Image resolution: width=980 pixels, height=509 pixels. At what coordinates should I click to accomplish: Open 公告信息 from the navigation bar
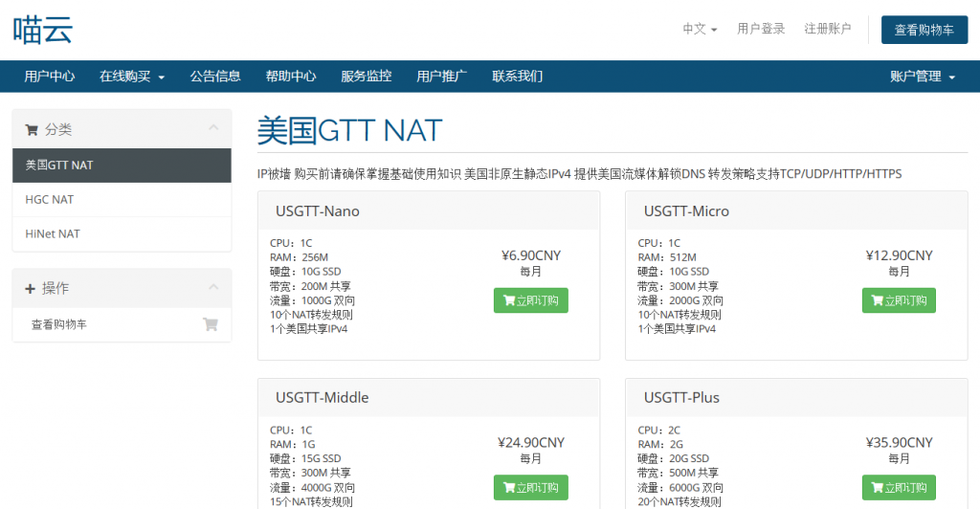coord(214,77)
